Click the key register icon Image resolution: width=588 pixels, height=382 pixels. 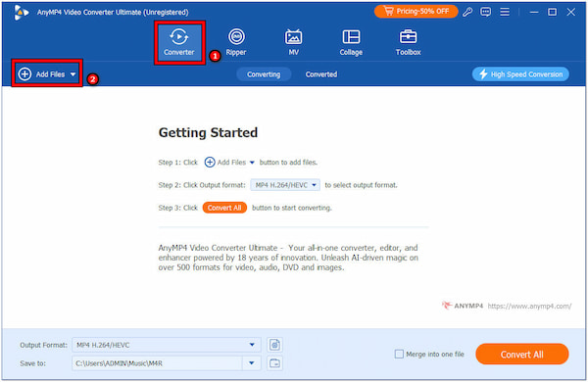click(467, 12)
